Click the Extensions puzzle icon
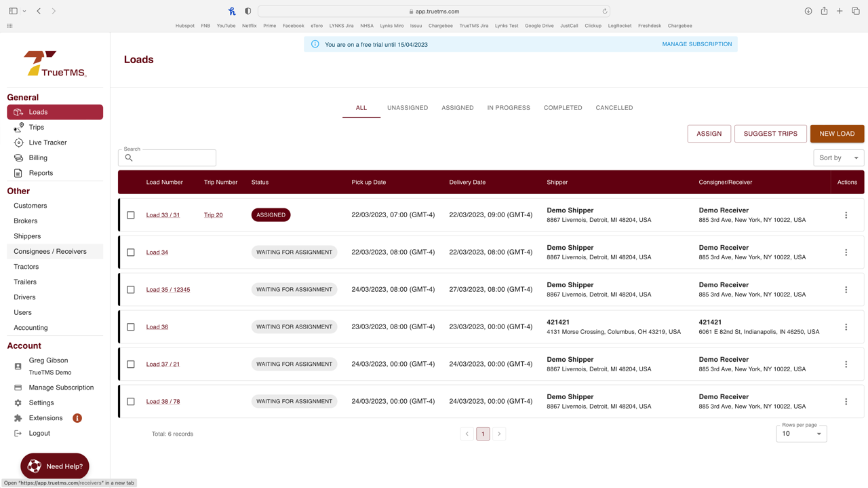 pos(18,418)
